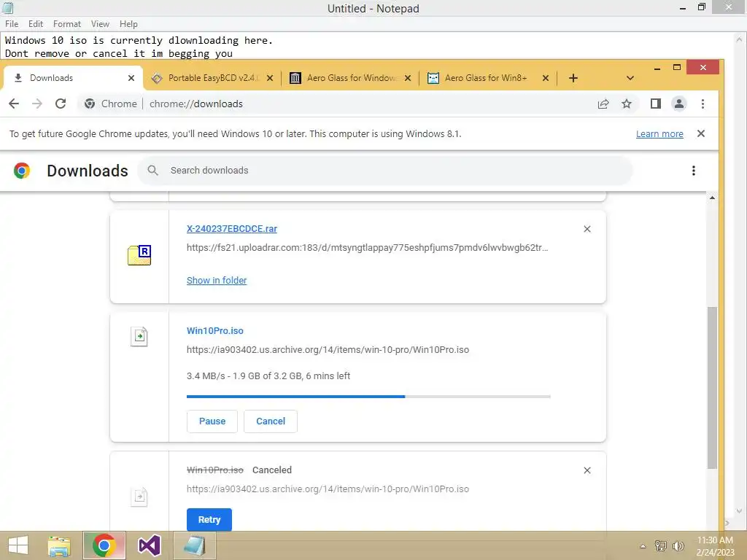Bookmark this page with the star icon
Screen dimensions: 747x560
pyautogui.click(x=627, y=104)
